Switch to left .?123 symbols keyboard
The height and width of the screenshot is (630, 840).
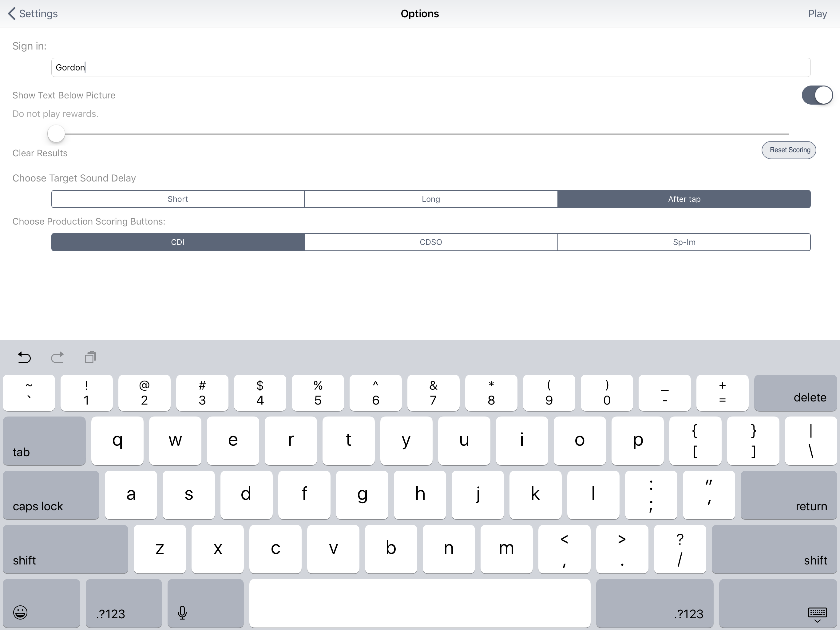click(x=123, y=603)
